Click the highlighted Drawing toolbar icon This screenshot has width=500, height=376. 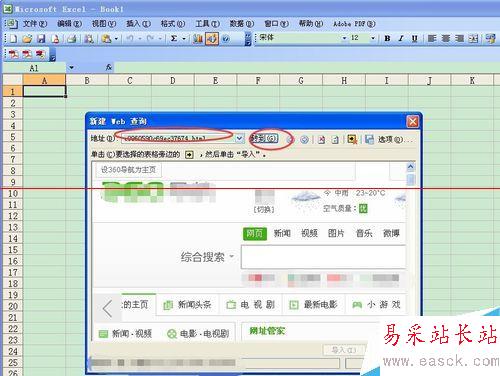coord(212,39)
